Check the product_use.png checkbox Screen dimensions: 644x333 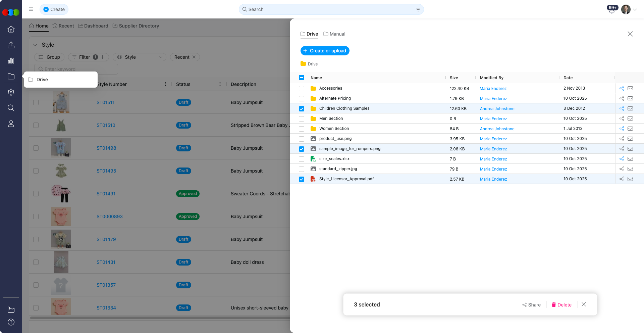point(302,139)
